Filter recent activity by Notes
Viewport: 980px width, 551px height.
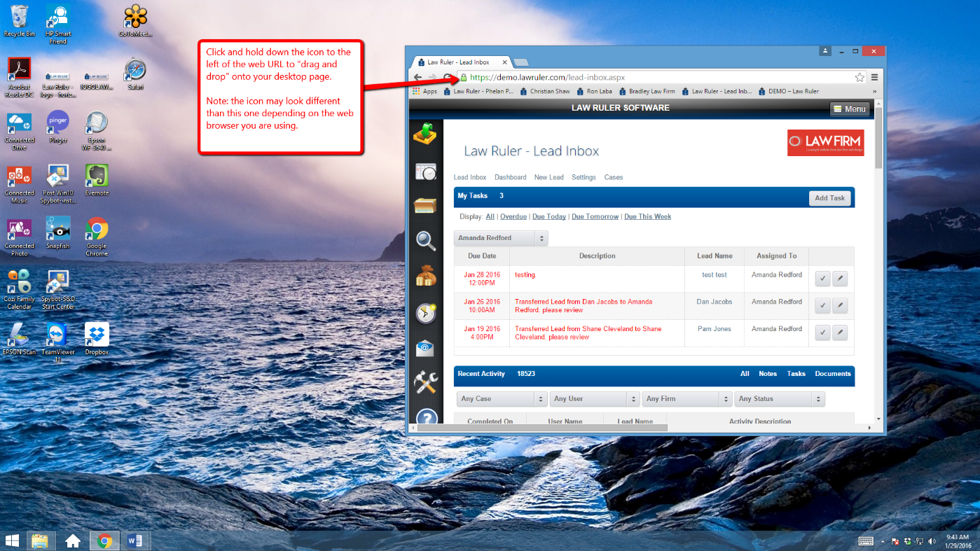[x=768, y=374]
